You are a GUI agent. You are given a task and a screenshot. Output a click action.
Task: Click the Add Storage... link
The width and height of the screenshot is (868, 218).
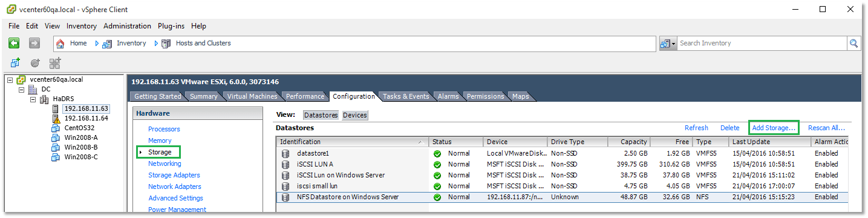click(774, 128)
